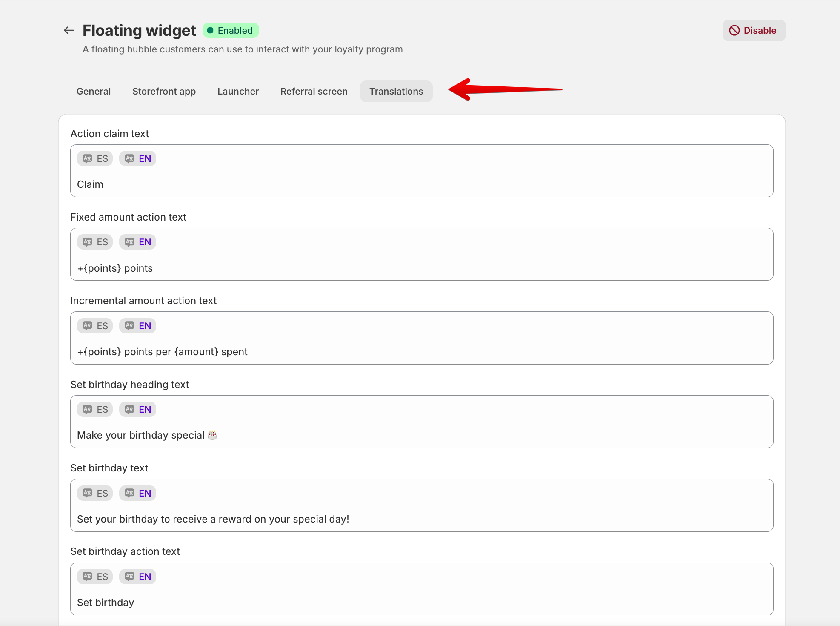Switch Set birthday action text to ES
840x626 pixels.
[95, 577]
